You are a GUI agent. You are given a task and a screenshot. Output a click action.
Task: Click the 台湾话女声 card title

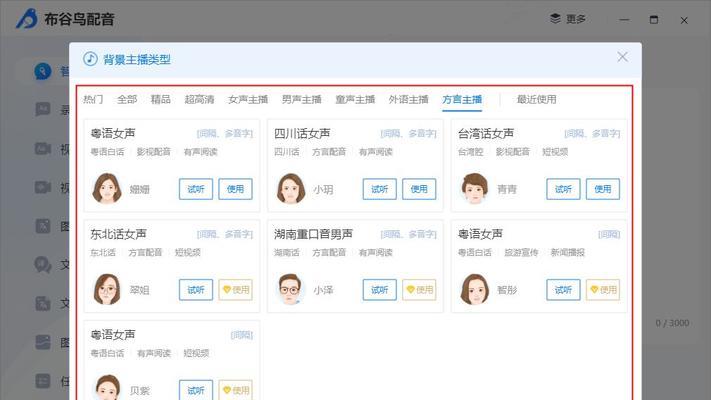(486, 133)
